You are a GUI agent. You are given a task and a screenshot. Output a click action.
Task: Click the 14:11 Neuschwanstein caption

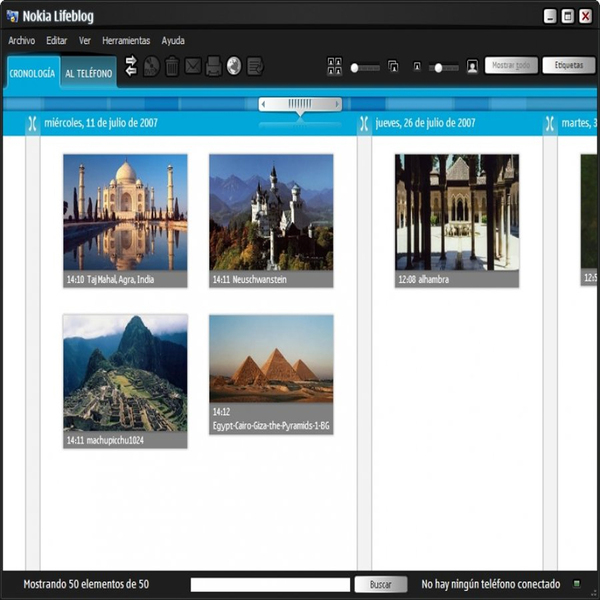coord(249,279)
